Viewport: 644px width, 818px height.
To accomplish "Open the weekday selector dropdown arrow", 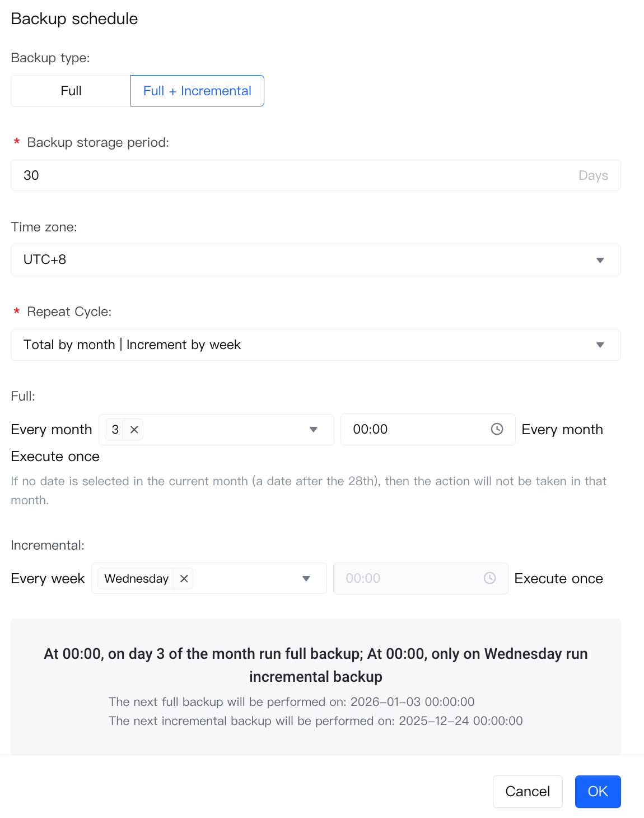I will coord(306,579).
